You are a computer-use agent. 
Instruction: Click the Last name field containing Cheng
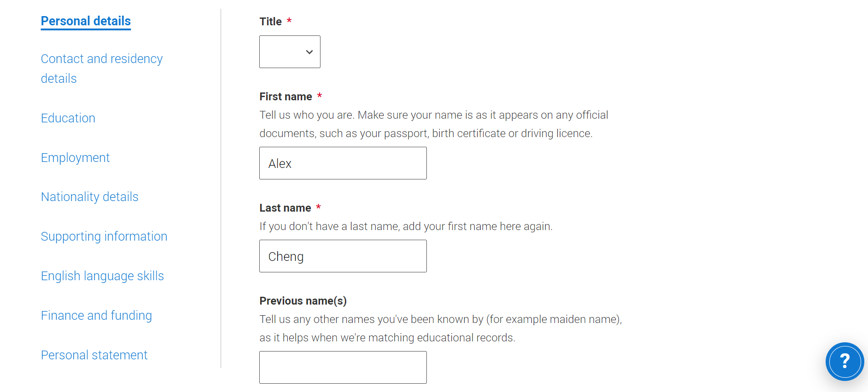[x=343, y=256]
